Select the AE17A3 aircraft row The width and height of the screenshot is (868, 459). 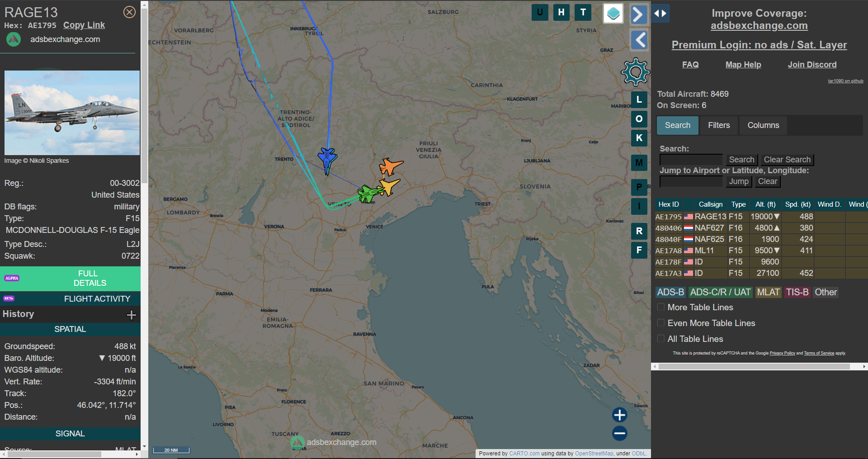point(761,273)
